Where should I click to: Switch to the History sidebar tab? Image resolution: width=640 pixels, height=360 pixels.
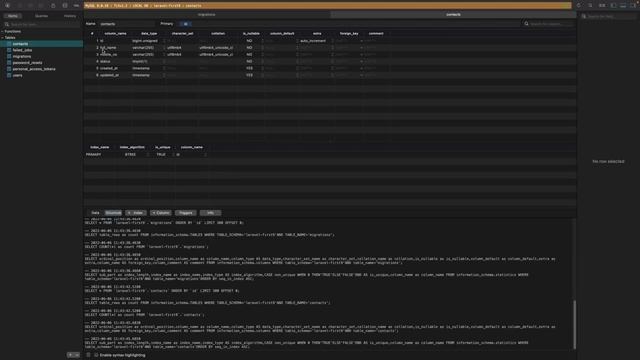point(70,16)
